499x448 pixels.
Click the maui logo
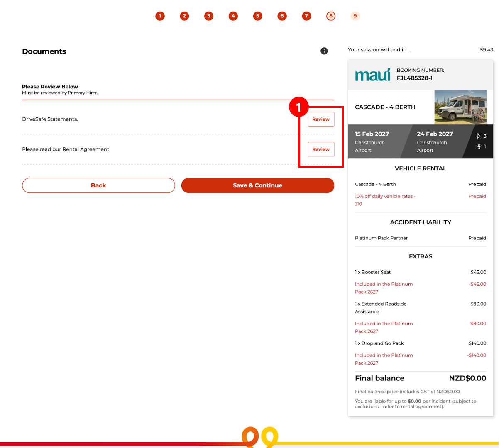(373, 75)
